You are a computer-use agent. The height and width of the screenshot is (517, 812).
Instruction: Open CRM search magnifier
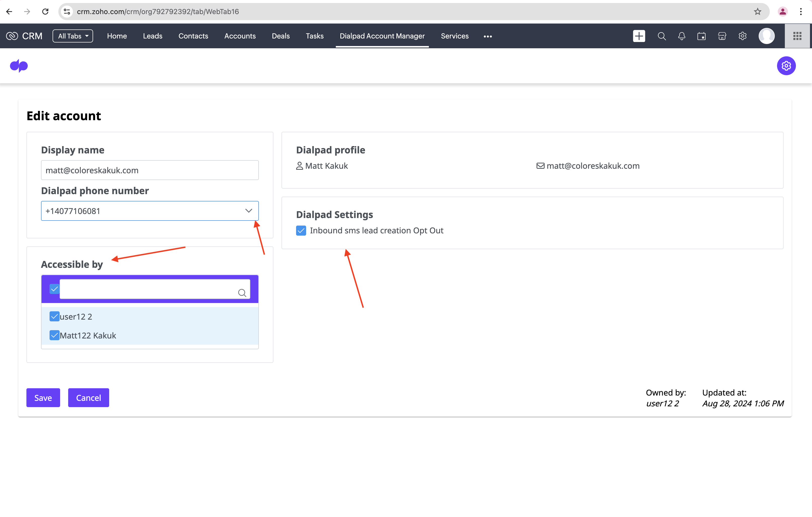[x=662, y=36]
